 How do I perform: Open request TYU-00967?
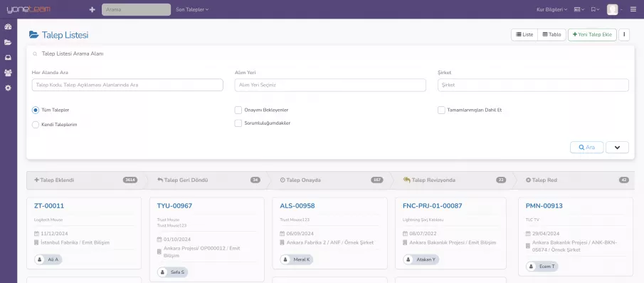coord(174,206)
